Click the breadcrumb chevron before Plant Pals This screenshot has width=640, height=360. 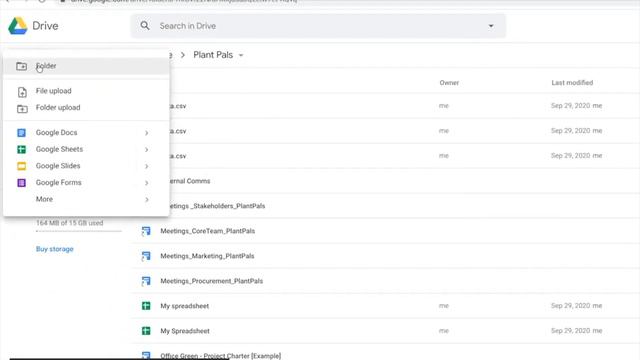click(x=183, y=55)
